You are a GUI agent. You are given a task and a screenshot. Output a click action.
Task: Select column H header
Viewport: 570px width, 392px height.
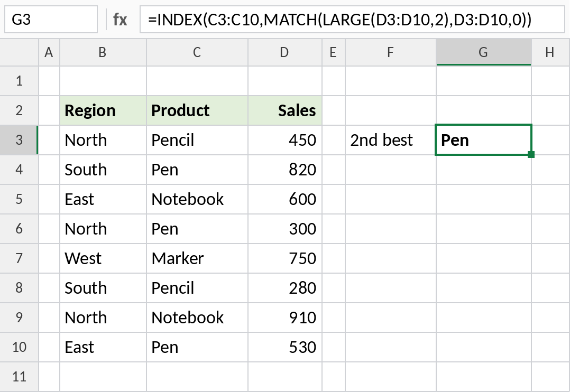tap(550, 52)
